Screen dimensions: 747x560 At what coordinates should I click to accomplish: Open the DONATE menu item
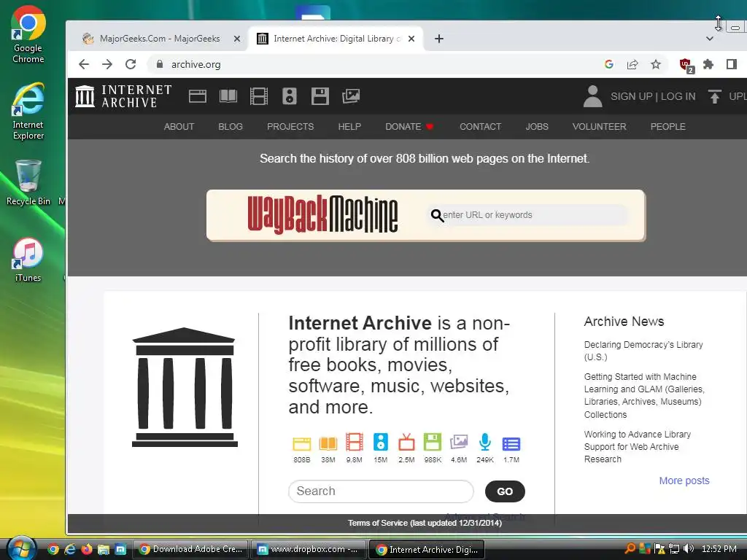[x=409, y=127]
